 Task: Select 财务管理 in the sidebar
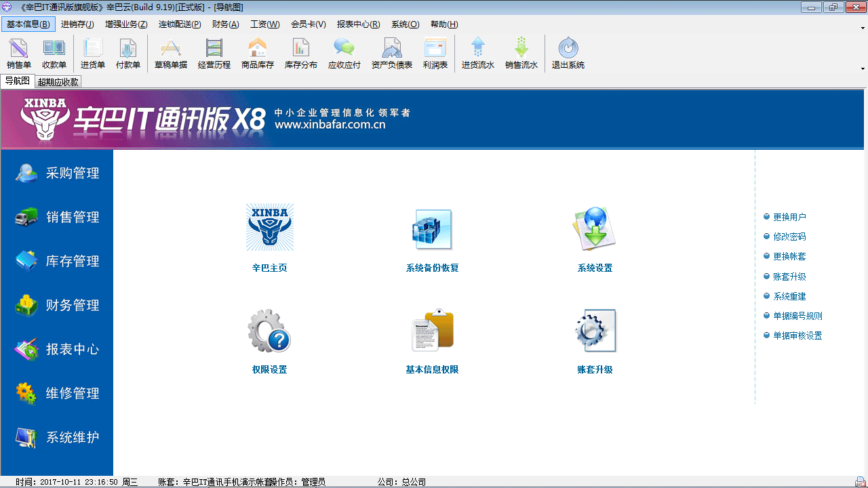coord(57,306)
